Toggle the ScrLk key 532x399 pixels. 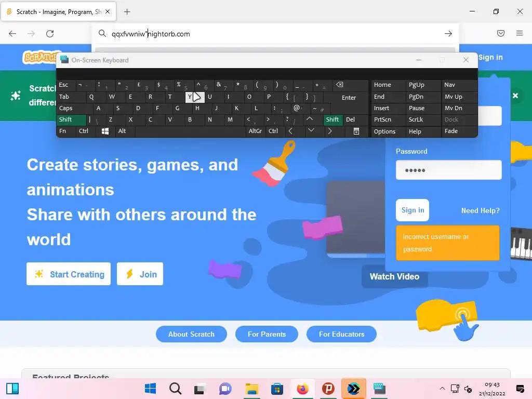(423, 119)
